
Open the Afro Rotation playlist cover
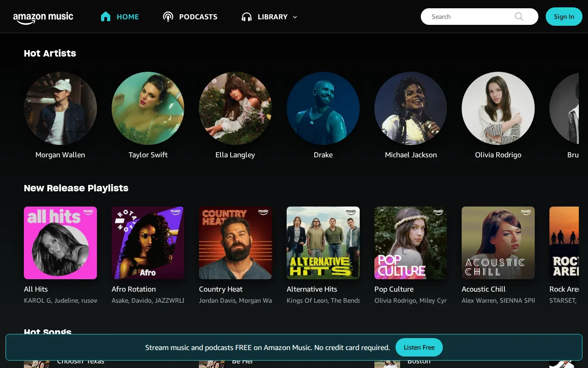pyautogui.click(x=148, y=243)
